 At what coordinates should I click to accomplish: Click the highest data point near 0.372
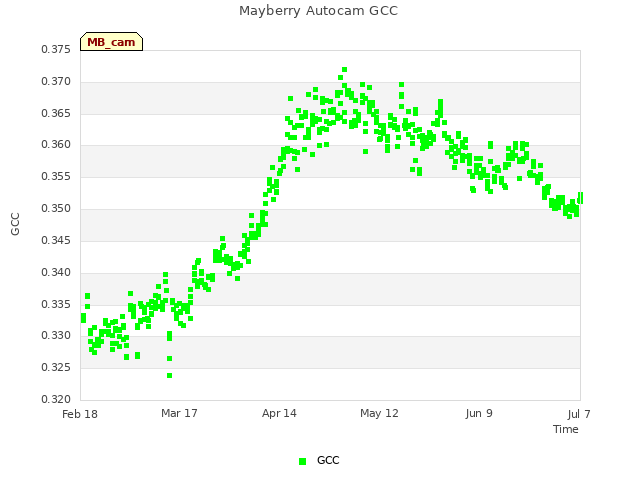click(x=344, y=69)
